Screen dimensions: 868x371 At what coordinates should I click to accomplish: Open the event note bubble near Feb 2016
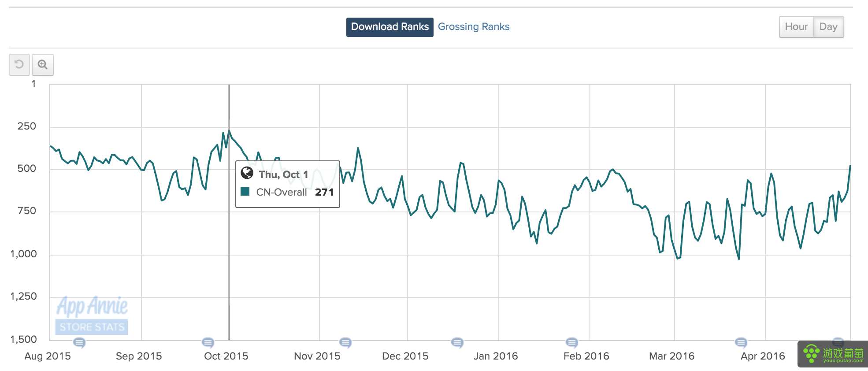point(572,342)
